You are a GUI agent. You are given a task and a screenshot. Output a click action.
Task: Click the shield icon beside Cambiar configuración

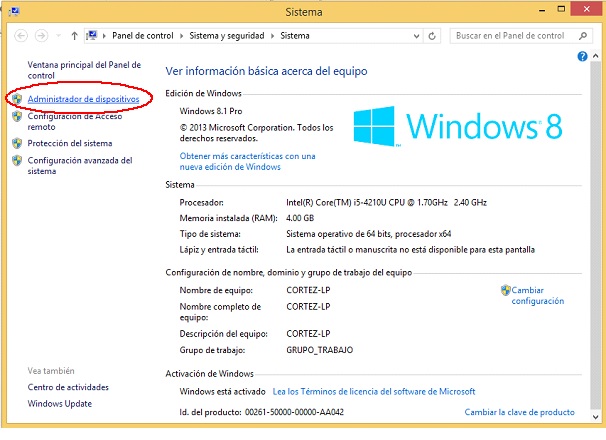point(506,290)
